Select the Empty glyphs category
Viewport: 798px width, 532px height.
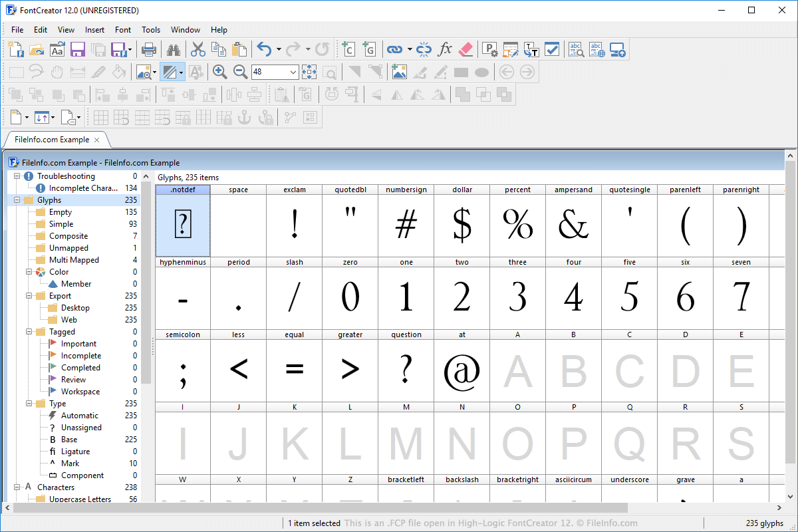[x=61, y=212]
